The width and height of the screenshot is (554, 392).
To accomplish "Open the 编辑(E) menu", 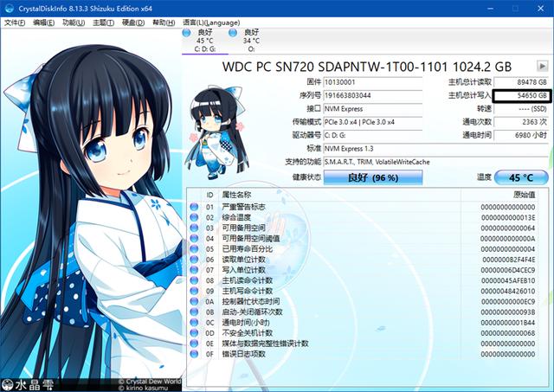I will pyautogui.click(x=43, y=23).
